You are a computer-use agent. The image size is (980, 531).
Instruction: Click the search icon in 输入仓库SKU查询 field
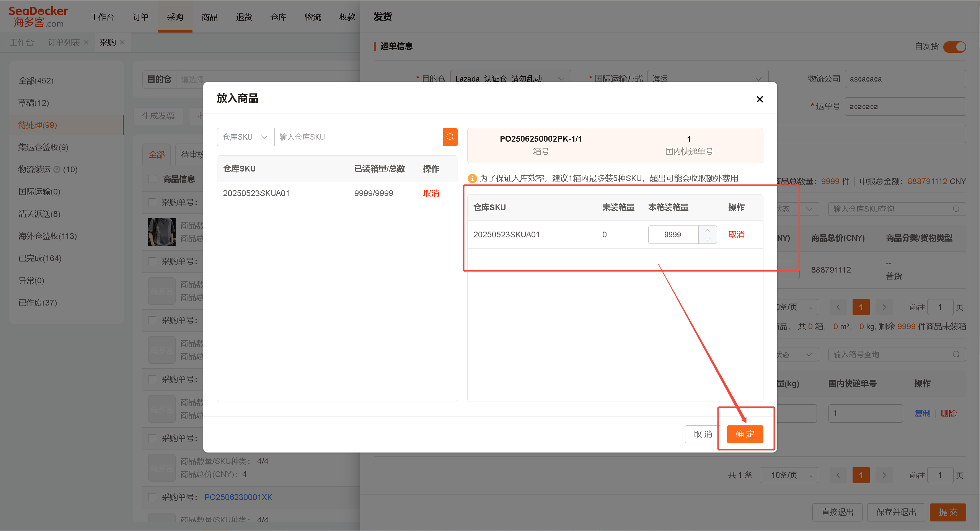(956, 209)
